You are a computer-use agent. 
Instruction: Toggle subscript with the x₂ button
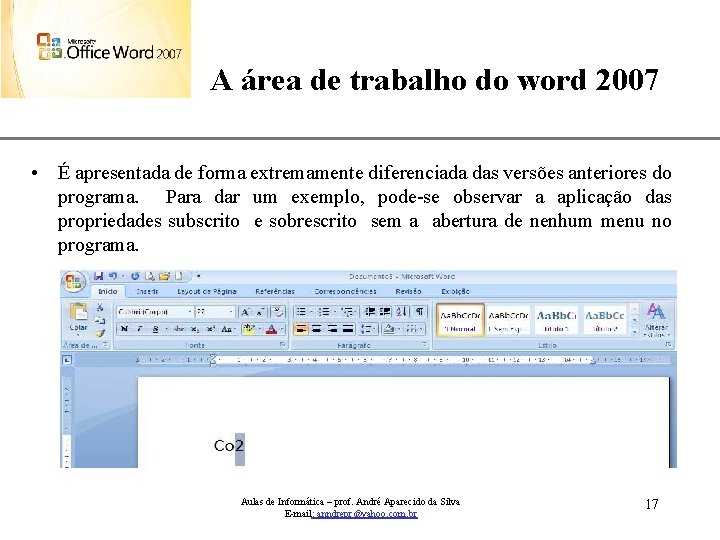tap(195, 329)
